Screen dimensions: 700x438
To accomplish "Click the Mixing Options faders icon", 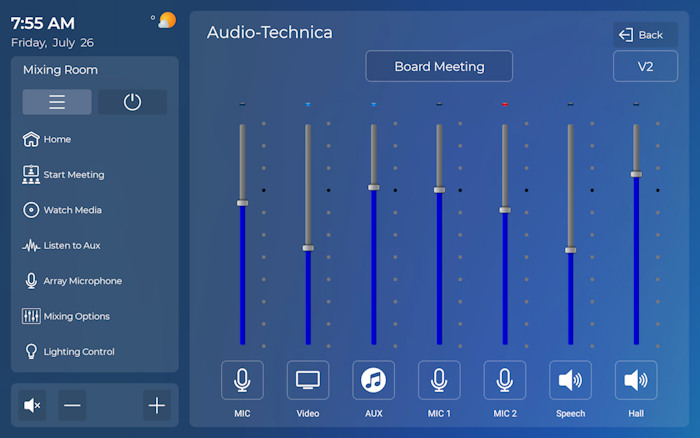I will pyautogui.click(x=31, y=316).
